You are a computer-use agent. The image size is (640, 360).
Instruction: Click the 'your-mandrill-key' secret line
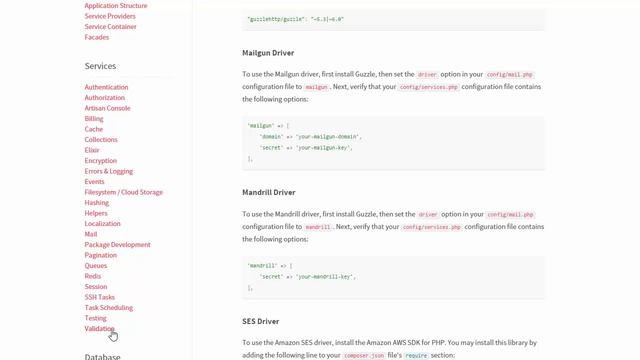(308, 277)
